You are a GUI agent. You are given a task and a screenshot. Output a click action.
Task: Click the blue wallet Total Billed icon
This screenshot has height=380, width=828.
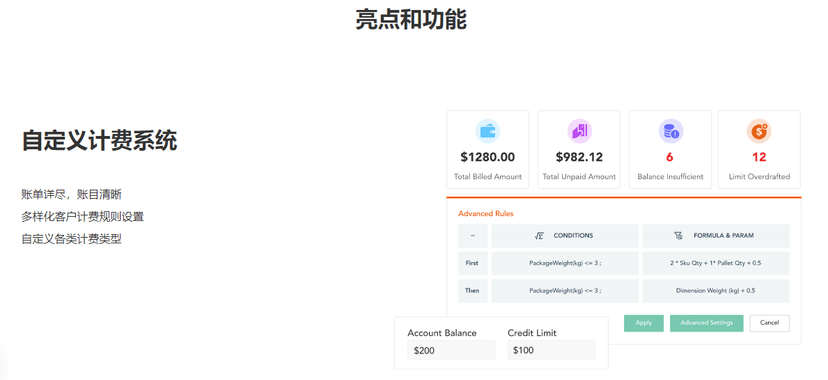coord(487,131)
